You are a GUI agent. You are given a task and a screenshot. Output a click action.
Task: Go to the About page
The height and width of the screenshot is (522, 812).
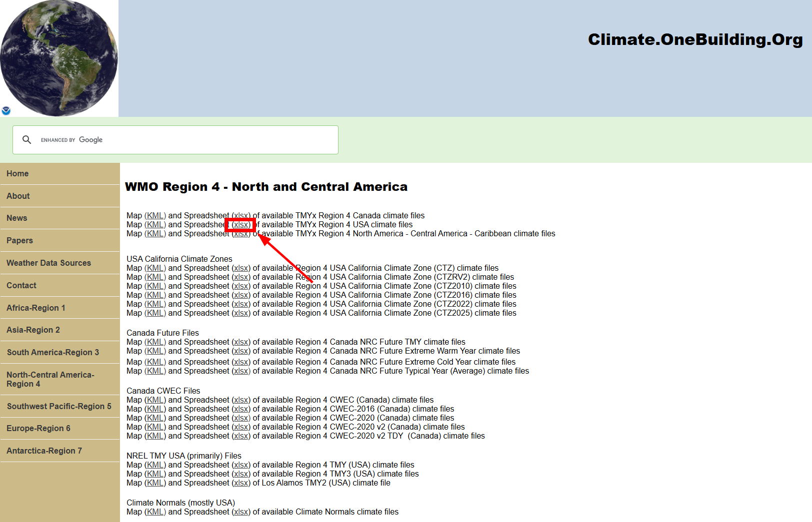[18, 196]
